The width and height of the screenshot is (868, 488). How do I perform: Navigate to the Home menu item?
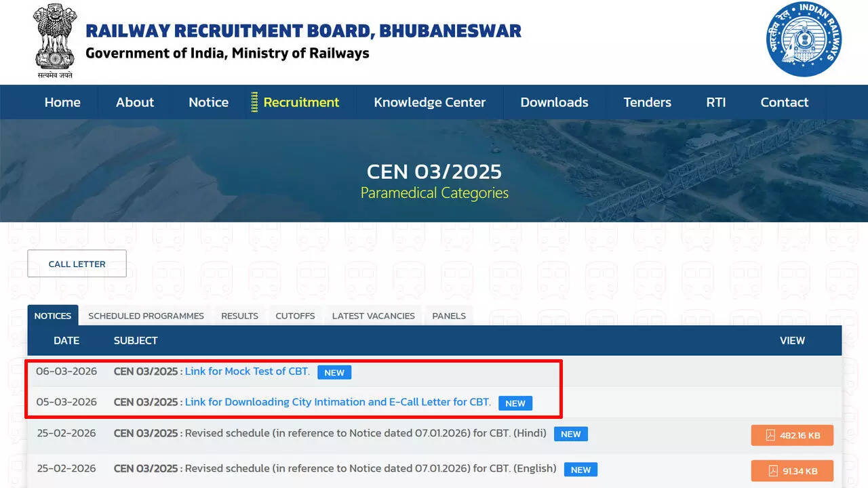[62, 102]
